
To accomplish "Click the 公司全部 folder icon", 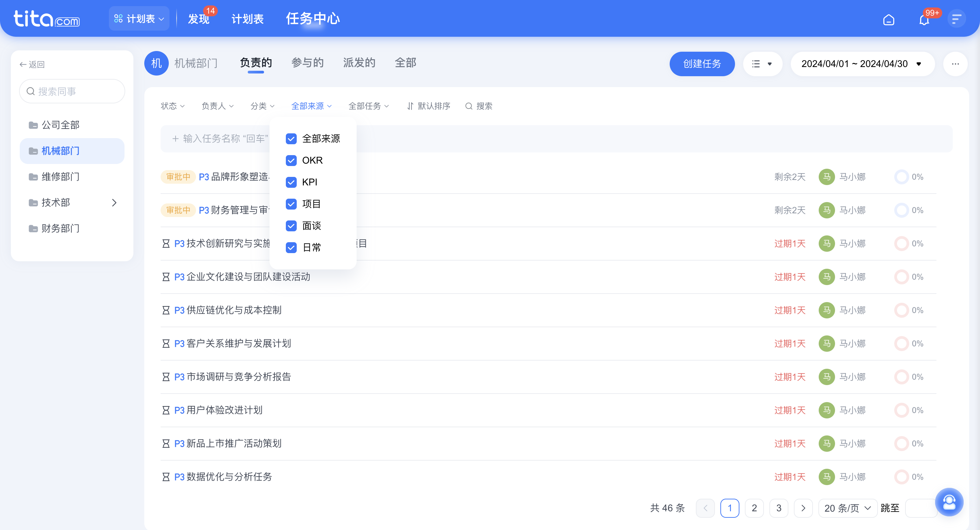I will pos(33,125).
